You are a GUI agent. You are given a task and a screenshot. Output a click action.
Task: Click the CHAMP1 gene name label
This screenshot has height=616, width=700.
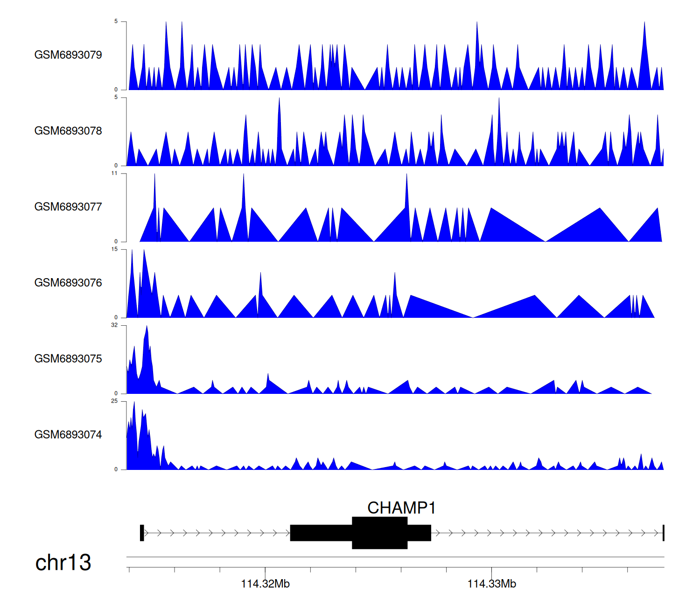tap(401, 508)
